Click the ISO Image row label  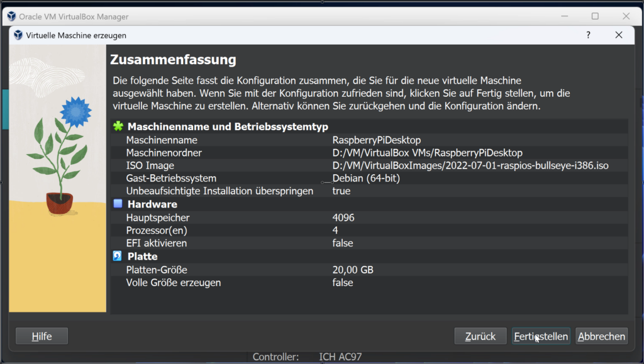click(x=150, y=165)
